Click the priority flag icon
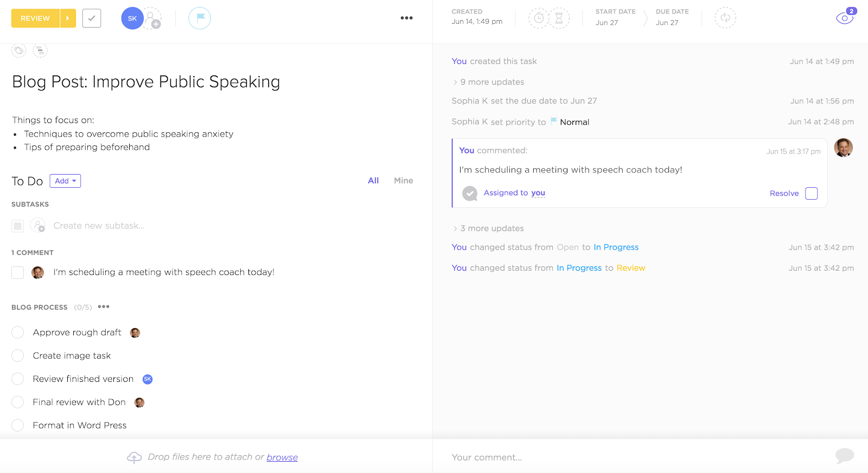 coord(200,18)
